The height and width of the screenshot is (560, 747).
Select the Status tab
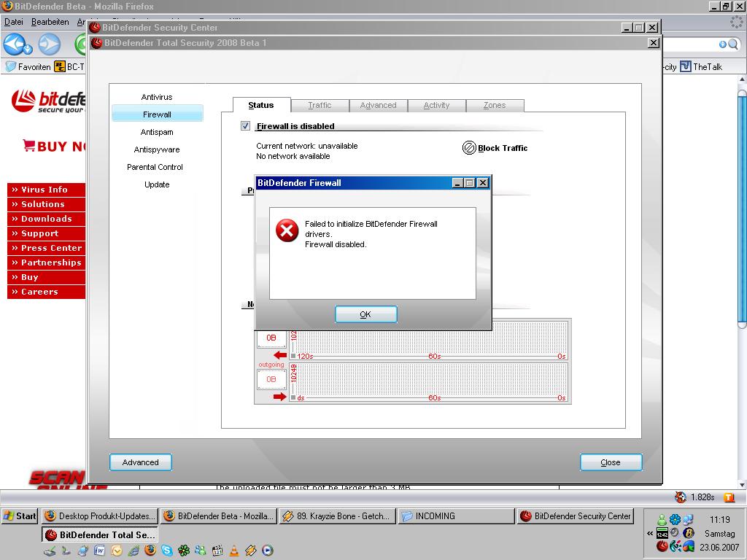tap(261, 105)
